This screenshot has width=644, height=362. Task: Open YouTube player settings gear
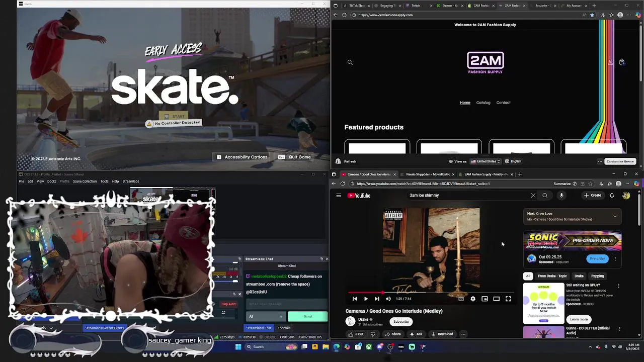473,299
